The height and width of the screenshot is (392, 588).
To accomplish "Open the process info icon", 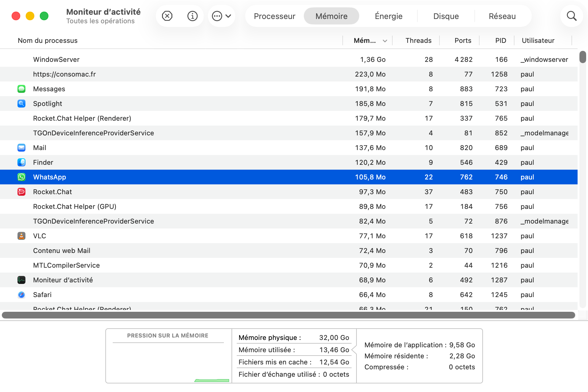I will click(x=192, y=16).
